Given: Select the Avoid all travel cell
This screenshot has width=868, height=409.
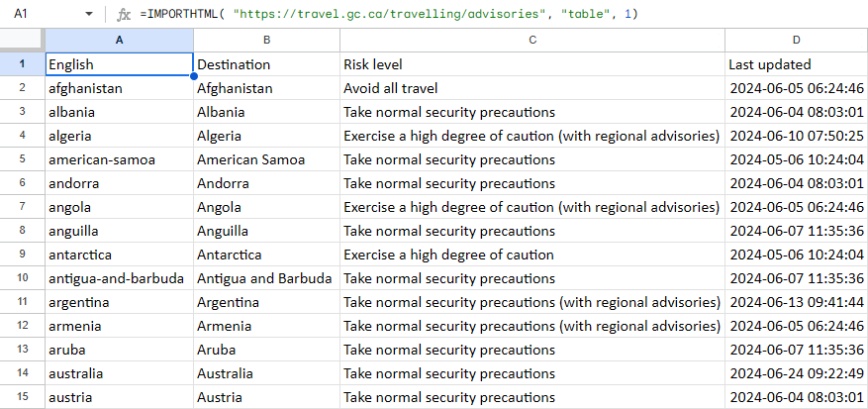Looking at the screenshot, I should tap(532, 88).
